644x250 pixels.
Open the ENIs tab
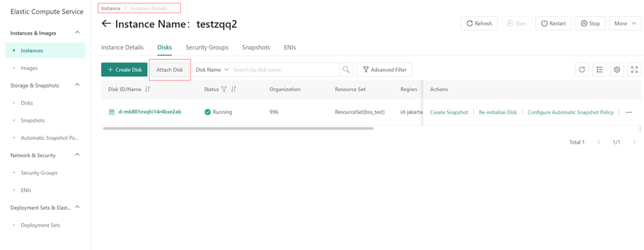(x=290, y=47)
